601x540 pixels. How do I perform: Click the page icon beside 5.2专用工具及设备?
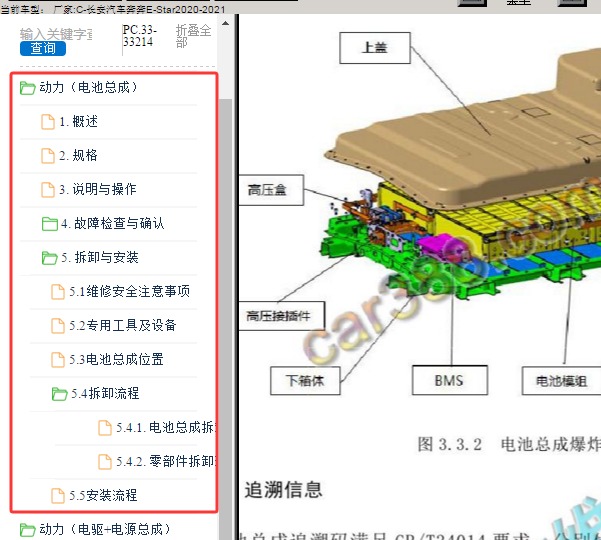(x=58, y=326)
